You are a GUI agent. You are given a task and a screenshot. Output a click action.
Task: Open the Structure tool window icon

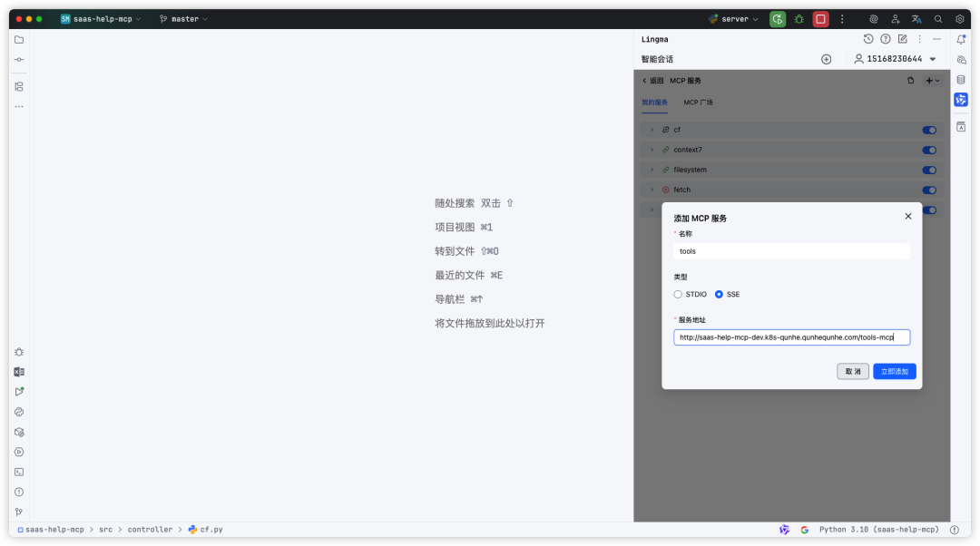[19, 87]
